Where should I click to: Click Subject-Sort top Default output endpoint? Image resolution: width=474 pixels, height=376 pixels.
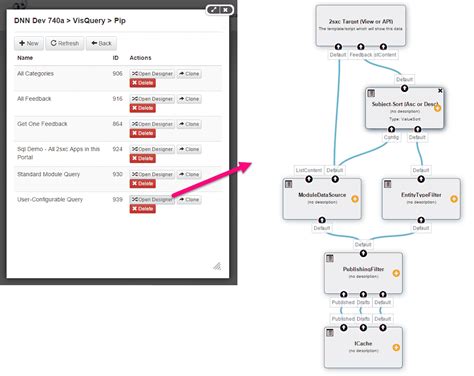(404, 88)
